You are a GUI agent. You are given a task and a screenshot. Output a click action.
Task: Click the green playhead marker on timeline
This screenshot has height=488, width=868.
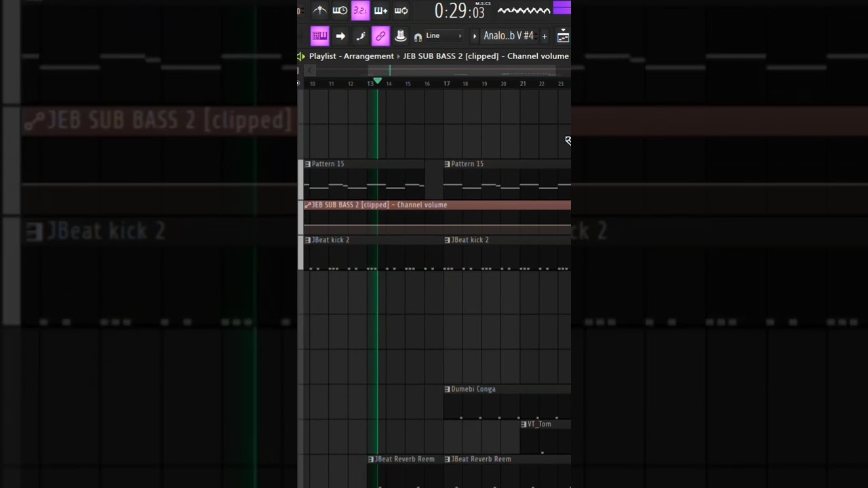click(378, 81)
